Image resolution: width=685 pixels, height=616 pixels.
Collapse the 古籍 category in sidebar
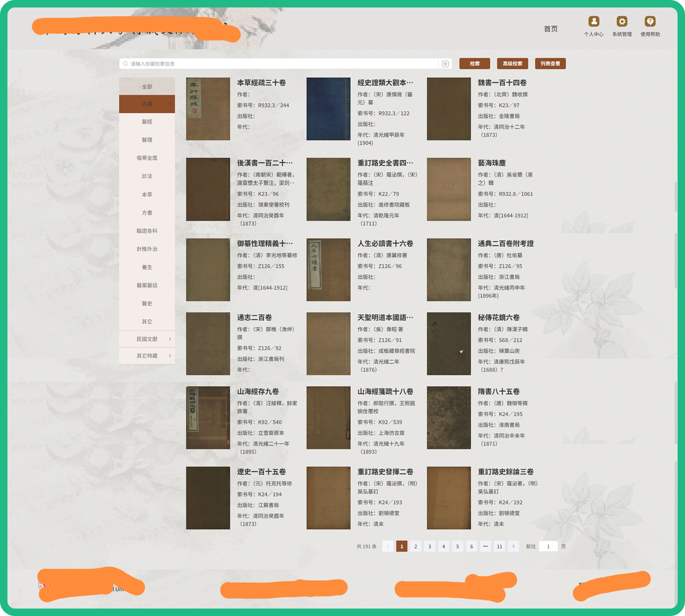170,104
